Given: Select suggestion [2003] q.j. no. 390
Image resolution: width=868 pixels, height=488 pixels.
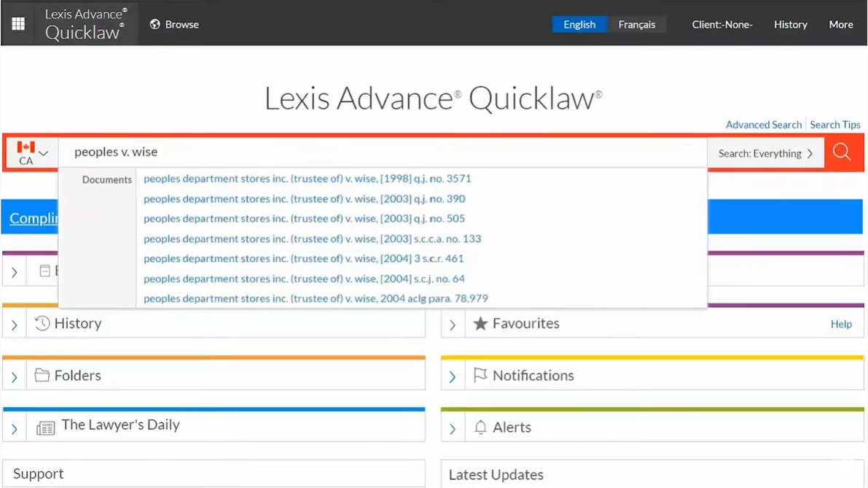Looking at the screenshot, I should pyautogui.click(x=305, y=198).
